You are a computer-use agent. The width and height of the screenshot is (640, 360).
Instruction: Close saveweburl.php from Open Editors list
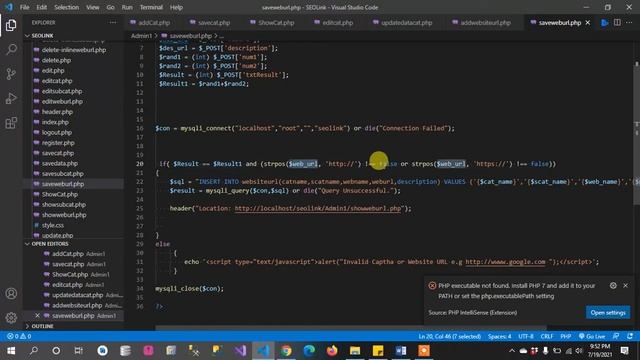coord(37,316)
